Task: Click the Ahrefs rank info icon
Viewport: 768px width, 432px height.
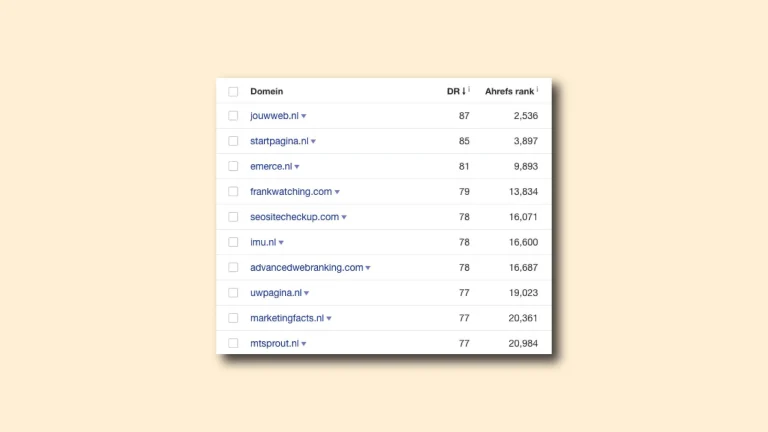Action: click(x=536, y=89)
